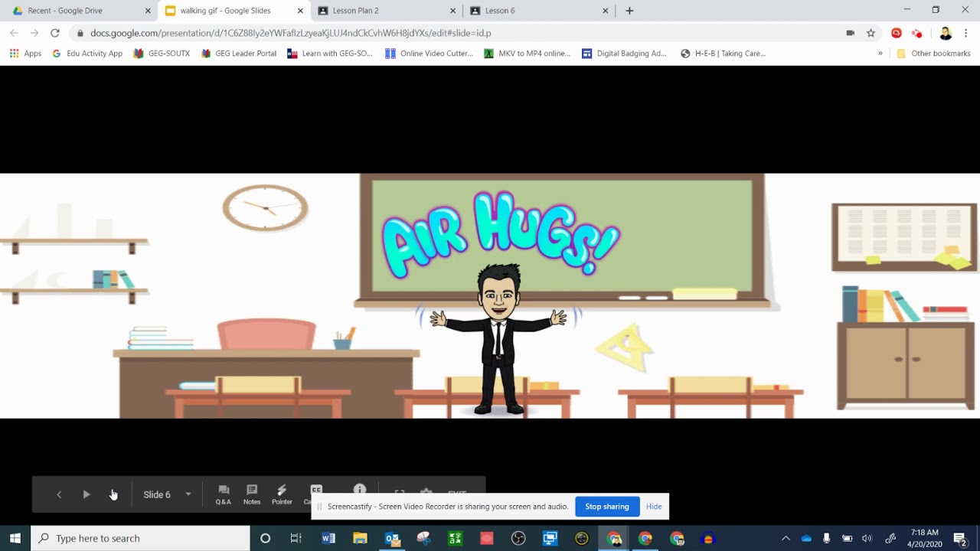Screen dimensions: 980x551
Task: Open Cortana circle icon
Action: [265, 538]
